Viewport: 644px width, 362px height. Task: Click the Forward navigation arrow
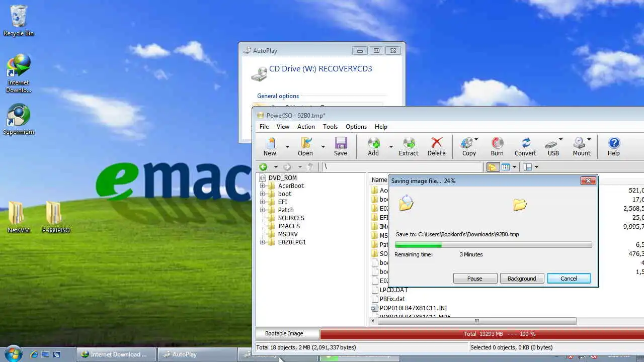tap(287, 167)
